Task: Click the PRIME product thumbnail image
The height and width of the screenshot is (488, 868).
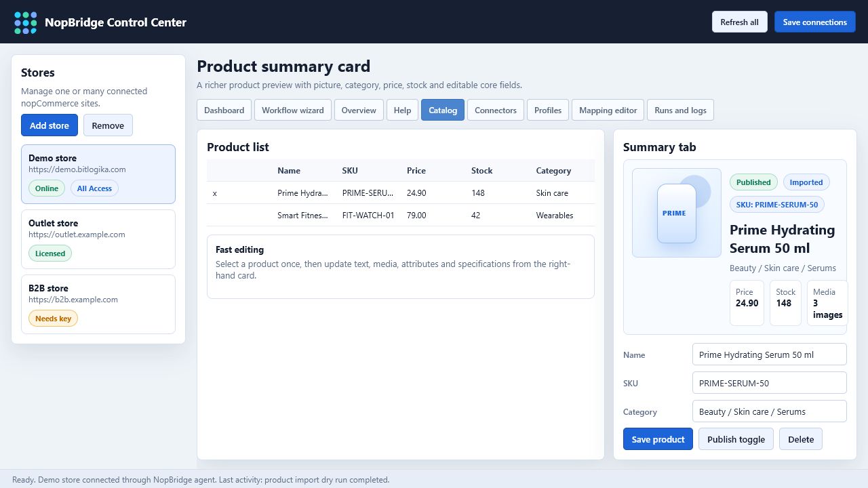Action: (677, 213)
